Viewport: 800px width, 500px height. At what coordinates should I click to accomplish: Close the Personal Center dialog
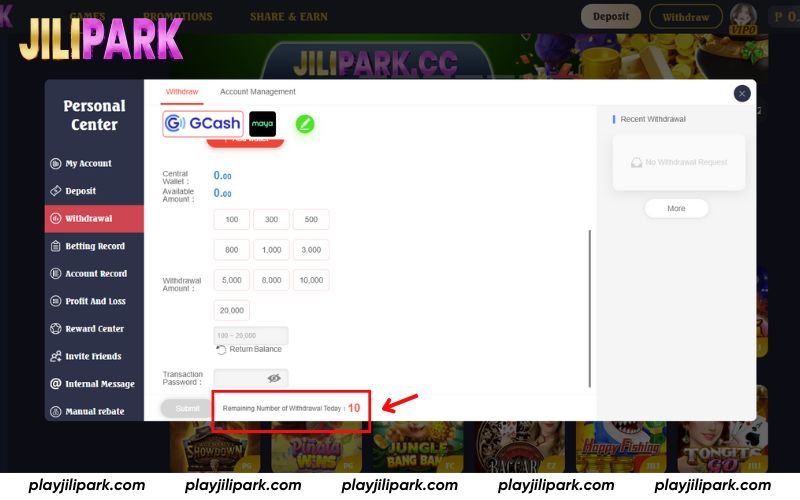(x=742, y=93)
